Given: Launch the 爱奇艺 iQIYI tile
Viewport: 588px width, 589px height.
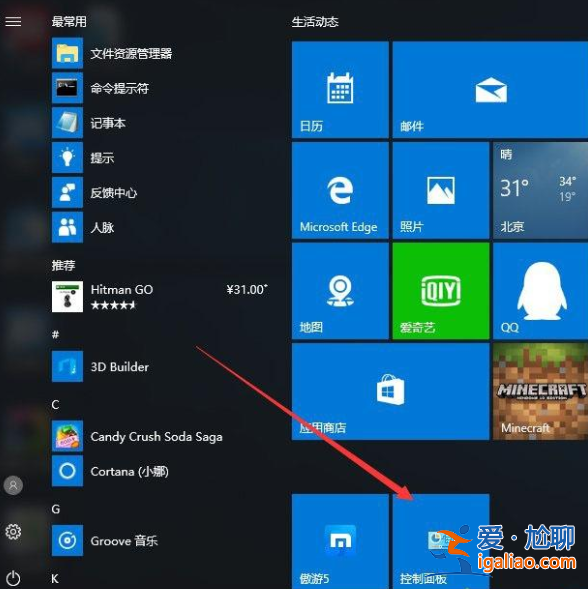Looking at the screenshot, I should (x=441, y=291).
